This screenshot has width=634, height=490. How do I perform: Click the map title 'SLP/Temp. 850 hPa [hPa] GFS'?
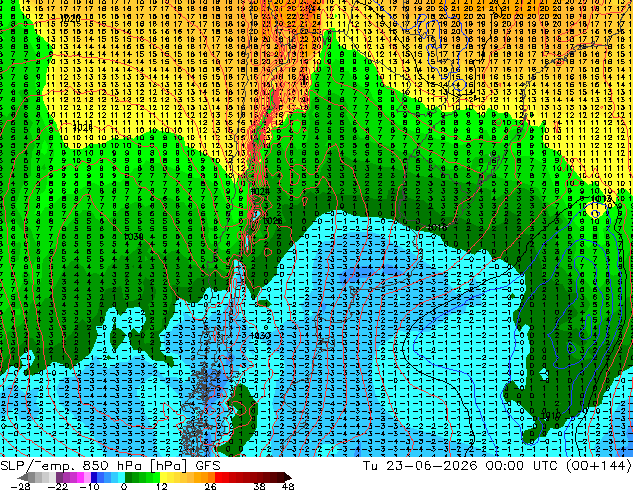click(110, 466)
